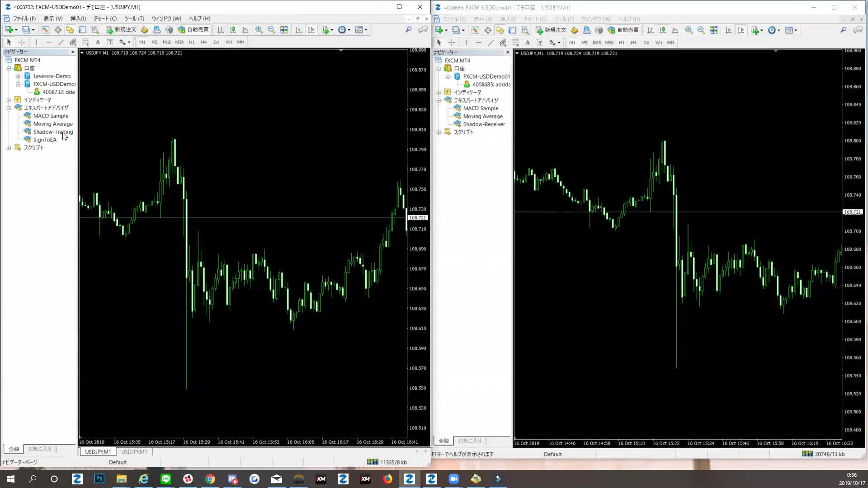Zoom in the chart in left window
Screen dimensions: 868x488
pyautogui.click(x=259, y=30)
